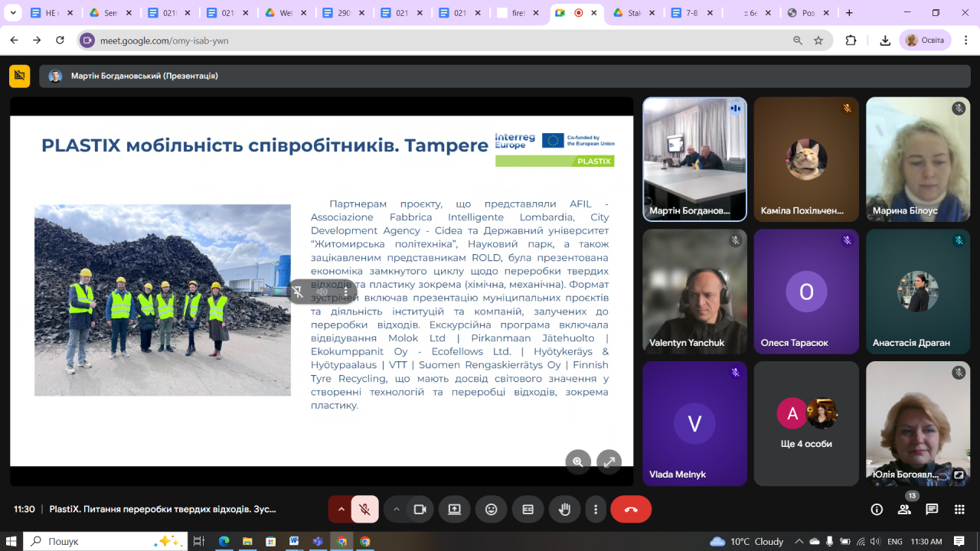Raise your hand in the meeting
Screen dimensions: 980x551
(564, 510)
